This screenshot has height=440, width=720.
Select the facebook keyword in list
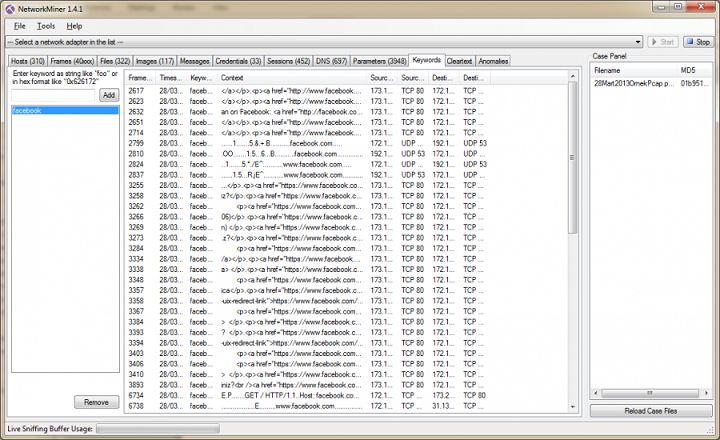click(x=65, y=111)
